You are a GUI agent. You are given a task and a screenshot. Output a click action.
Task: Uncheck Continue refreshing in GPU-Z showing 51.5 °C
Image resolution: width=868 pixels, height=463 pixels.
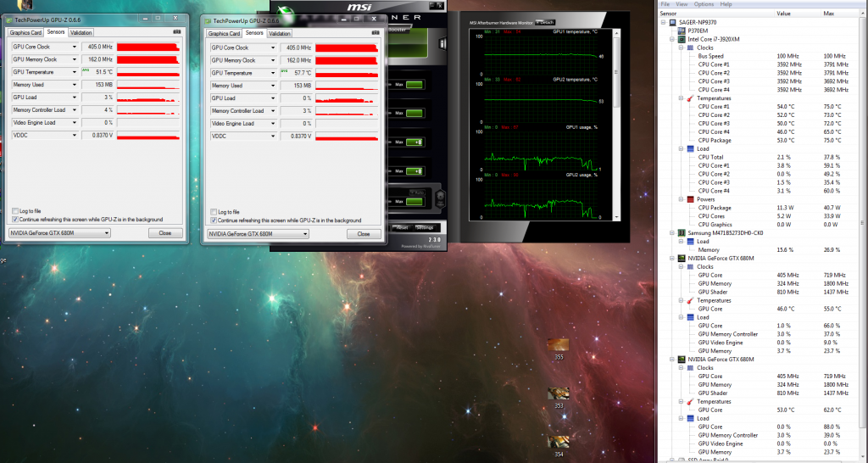tap(15, 220)
